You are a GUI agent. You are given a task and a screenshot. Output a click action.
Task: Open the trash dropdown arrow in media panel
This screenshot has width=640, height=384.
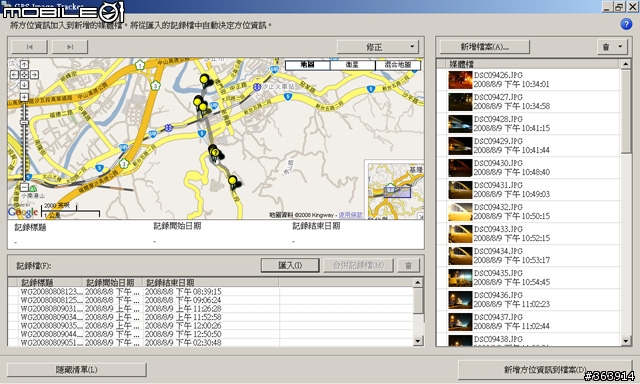click(x=620, y=47)
